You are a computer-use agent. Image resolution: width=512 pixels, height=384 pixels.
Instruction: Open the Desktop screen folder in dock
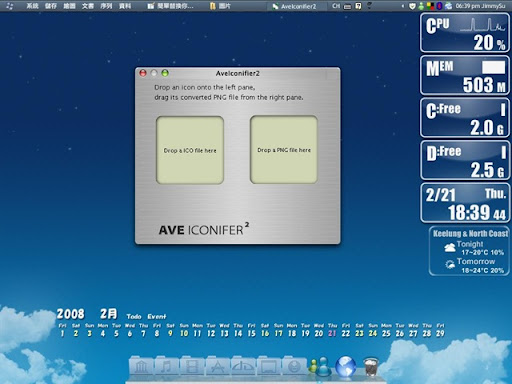click(269, 367)
